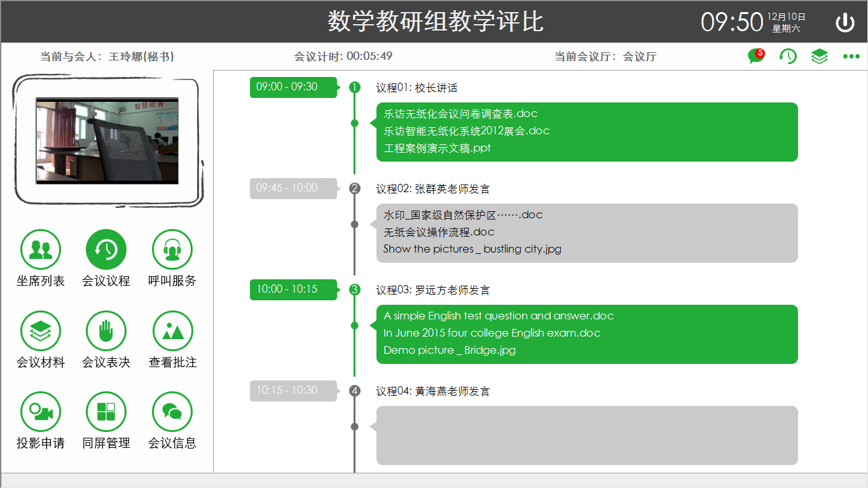Open the three-dot more options menu
Image resolution: width=868 pixels, height=488 pixels.
click(851, 57)
